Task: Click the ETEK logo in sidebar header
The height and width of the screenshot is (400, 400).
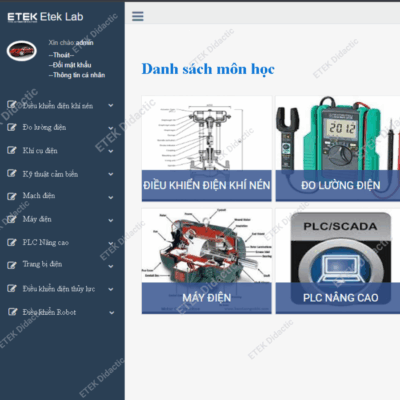Action: pyautogui.click(x=22, y=17)
